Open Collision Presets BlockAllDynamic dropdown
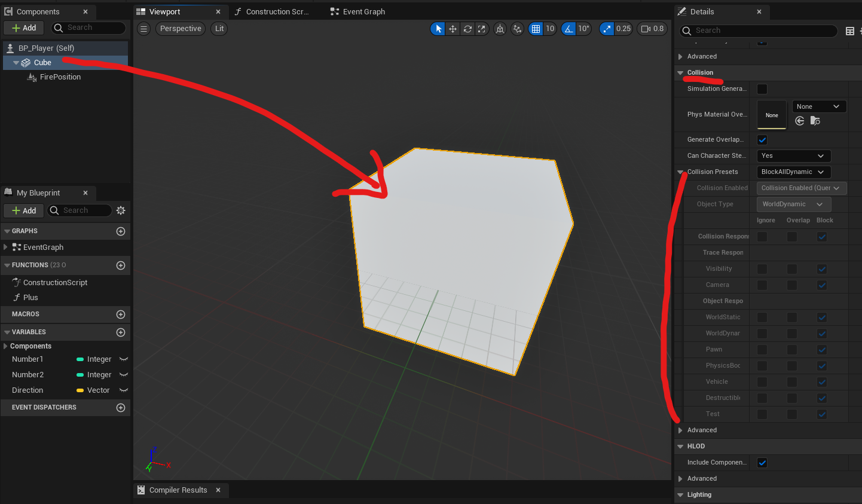 pos(794,172)
